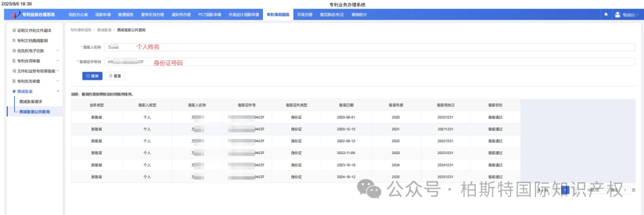
Task: Click the 费减备案 breadcrumb link
Action: click(104, 30)
